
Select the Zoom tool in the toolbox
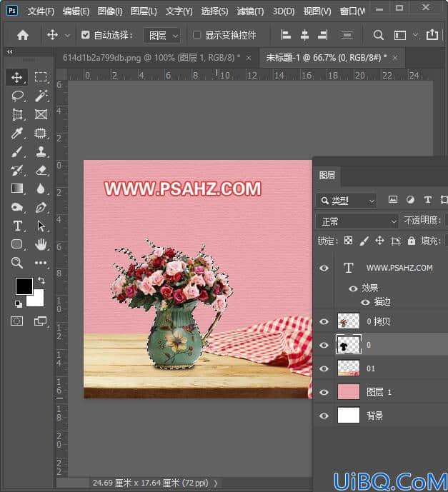17,263
